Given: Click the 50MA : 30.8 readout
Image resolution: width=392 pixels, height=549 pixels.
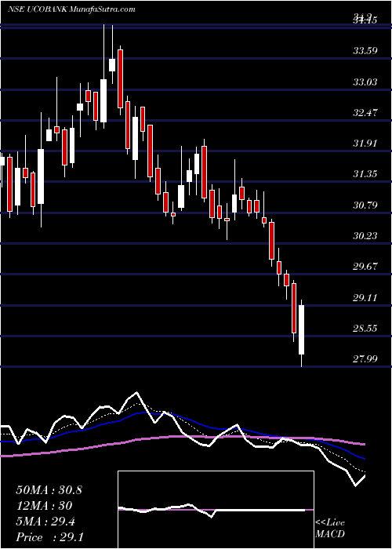Looking at the screenshot, I should [x=49, y=490].
